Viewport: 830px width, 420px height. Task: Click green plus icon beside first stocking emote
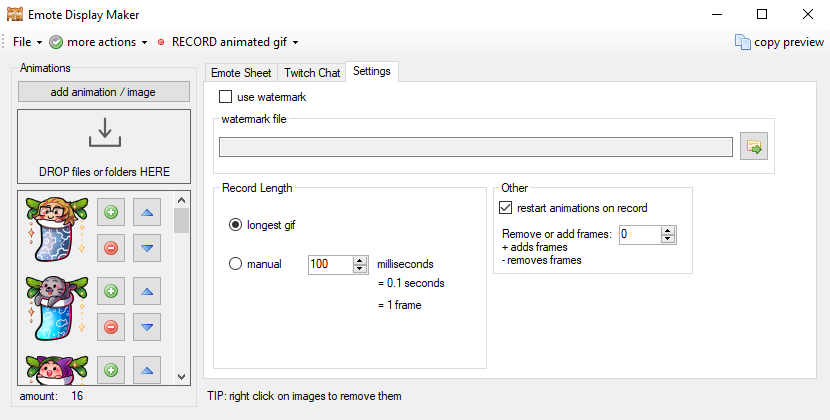coord(111,212)
